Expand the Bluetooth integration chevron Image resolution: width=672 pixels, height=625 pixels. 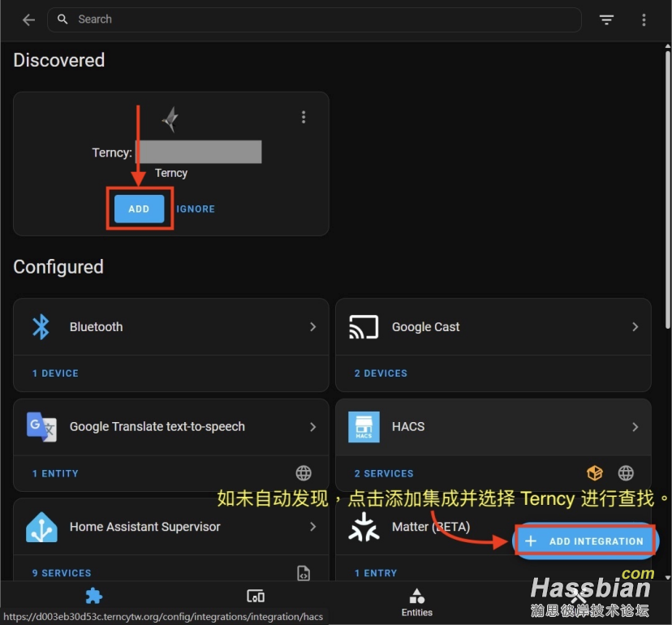pos(312,326)
